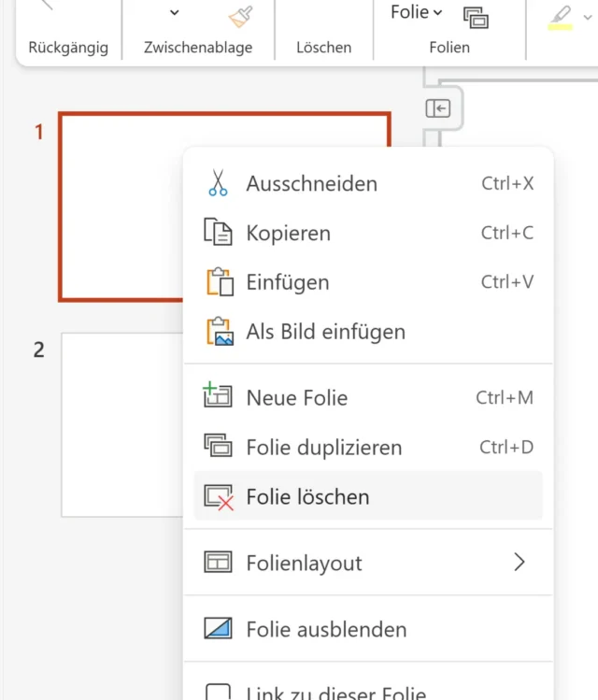Click the Als Bild einfügen icon
This screenshot has height=700, width=598.
point(218,332)
